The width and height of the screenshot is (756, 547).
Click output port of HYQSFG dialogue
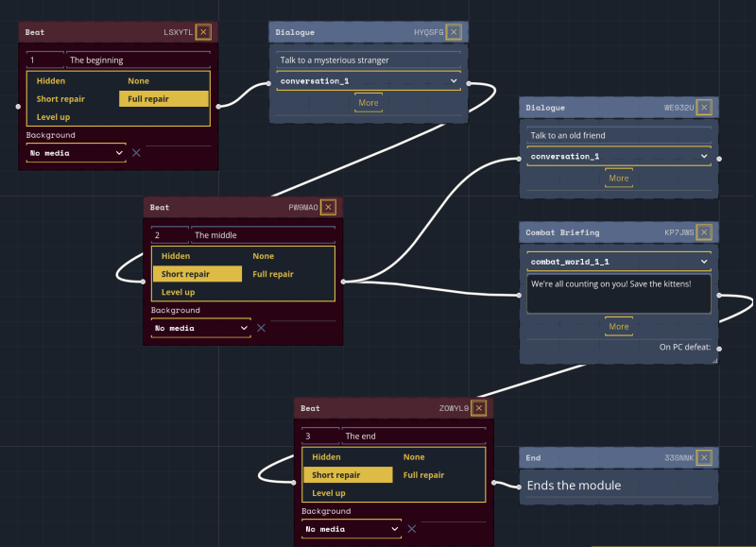(x=469, y=83)
